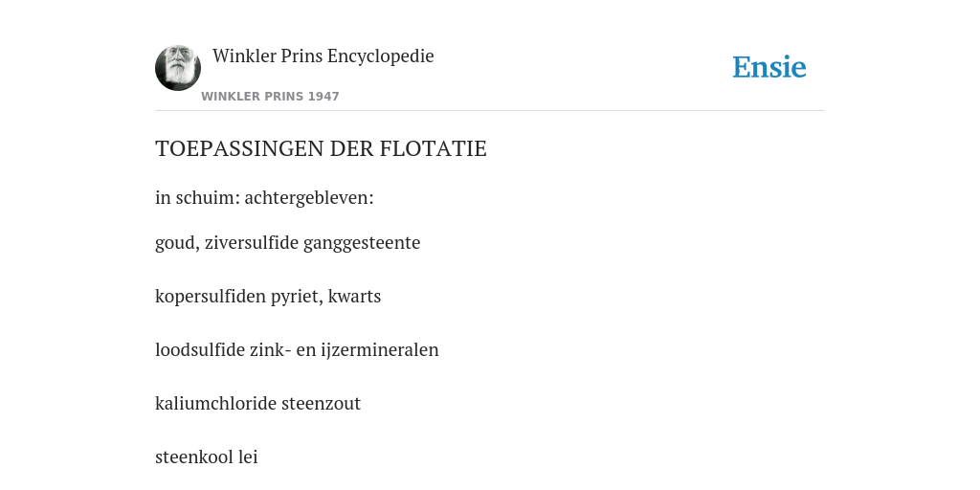
Task: Click the word 'FLOTATIE' in the title
Action: coord(434,148)
